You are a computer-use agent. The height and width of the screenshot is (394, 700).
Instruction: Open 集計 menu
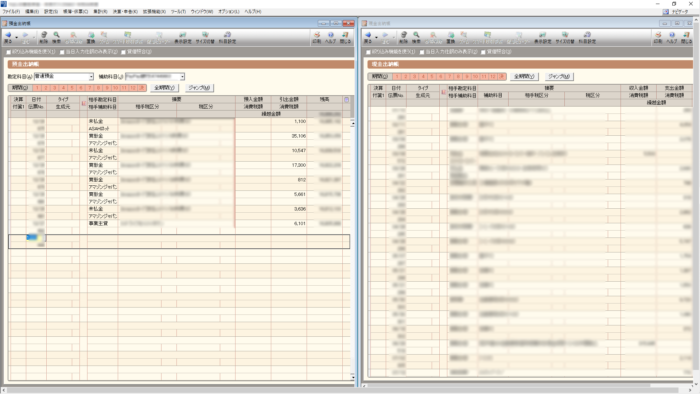click(x=100, y=12)
